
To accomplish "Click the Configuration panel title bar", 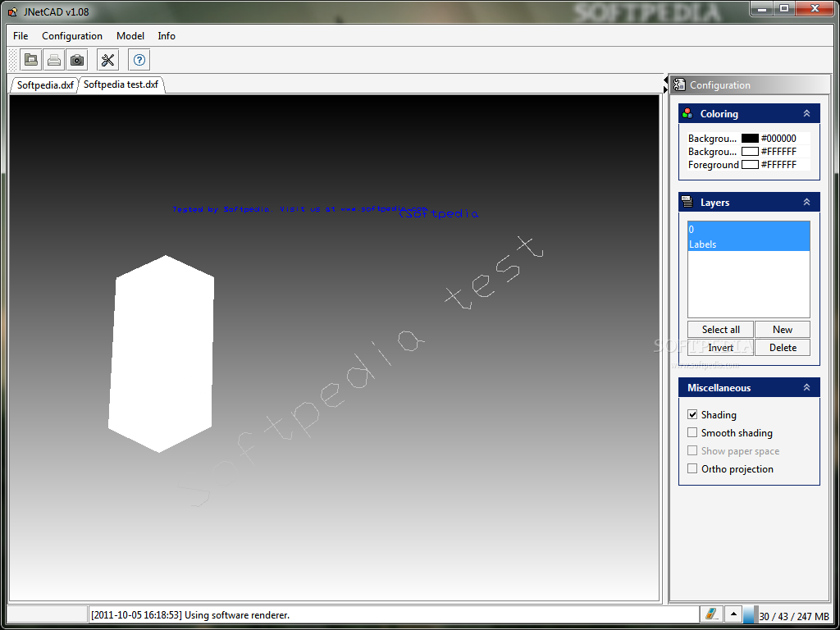I will pos(750,84).
